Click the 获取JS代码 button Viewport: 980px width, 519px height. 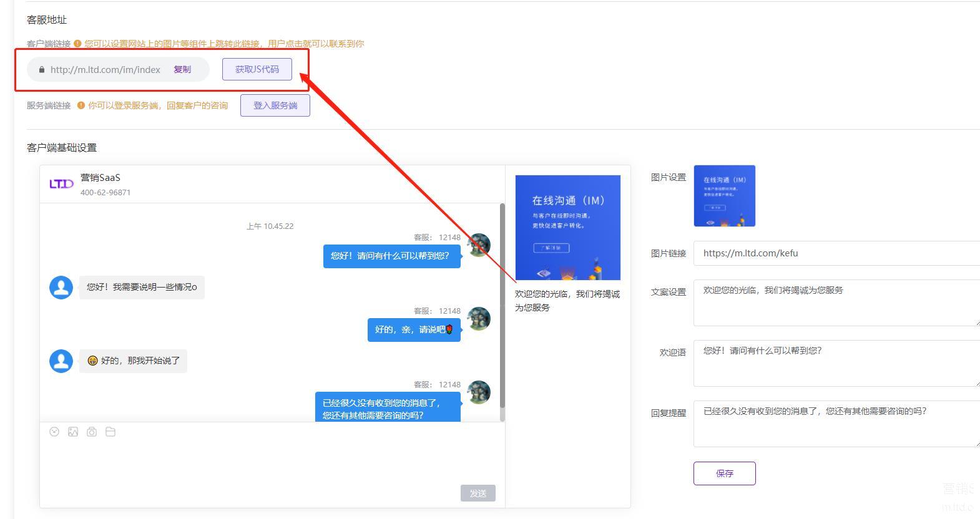[257, 69]
